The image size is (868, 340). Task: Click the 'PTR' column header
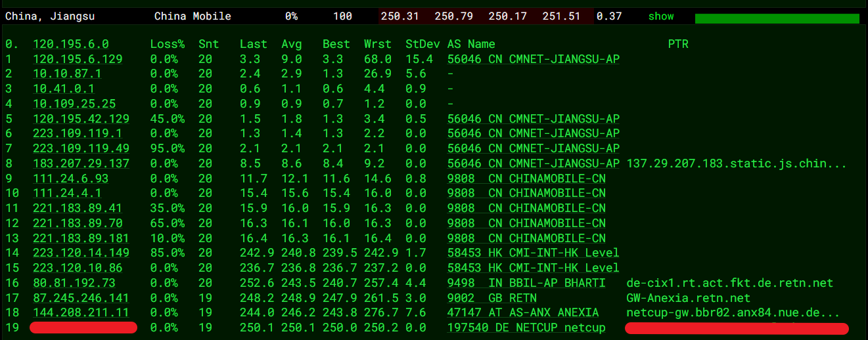click(x=678, y=44)
